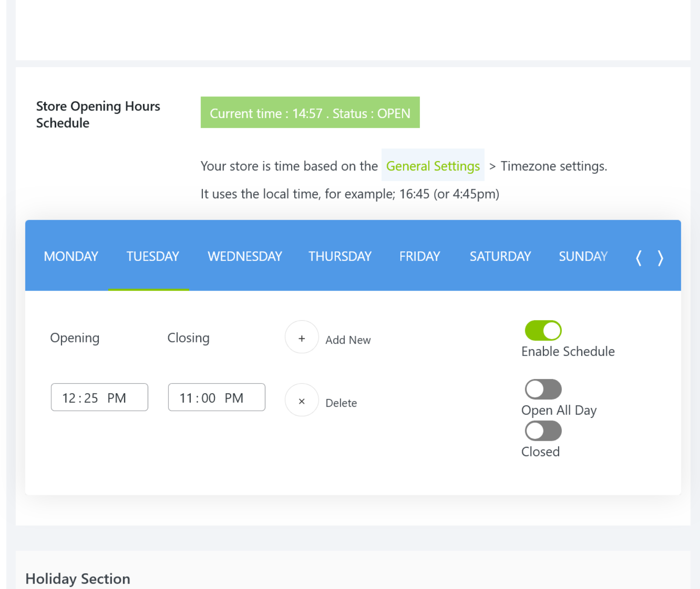Choose the Sunday tab
The width and height of the screenshot is (700, 589).
click(583, 256)
